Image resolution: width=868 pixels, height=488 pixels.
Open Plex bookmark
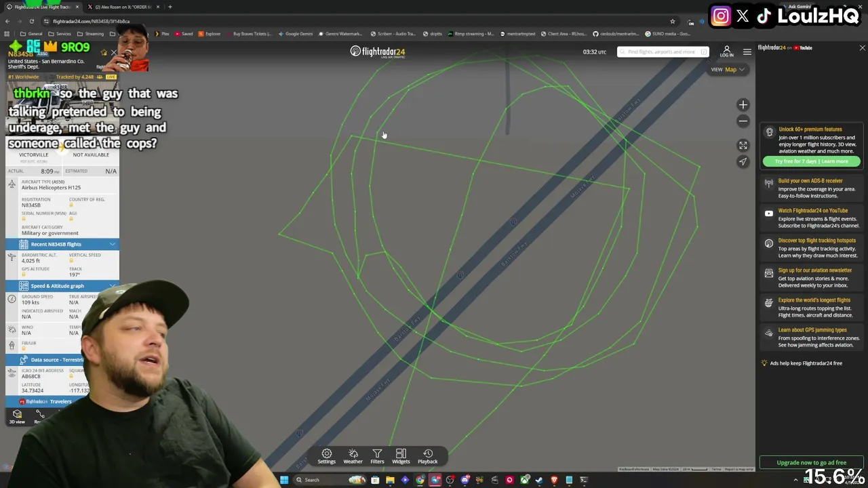(161, 34)
